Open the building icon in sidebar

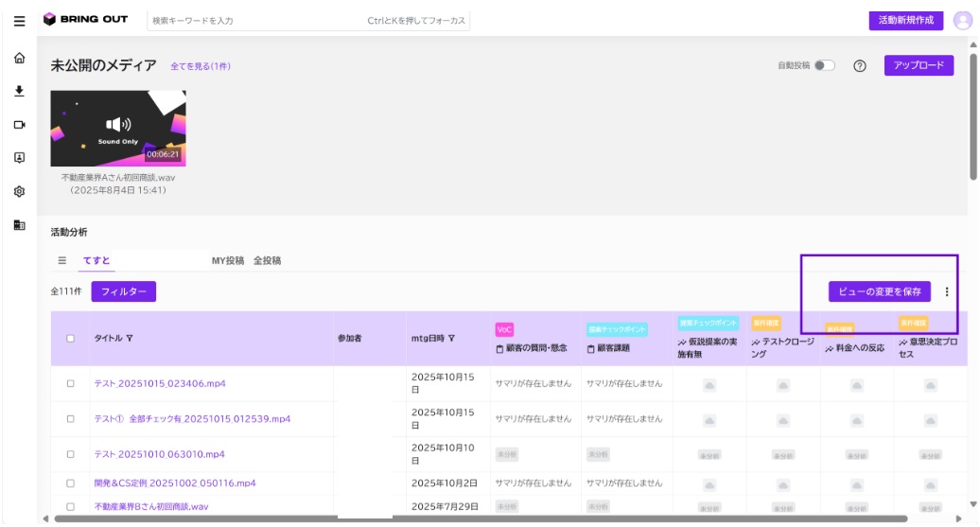19,225
